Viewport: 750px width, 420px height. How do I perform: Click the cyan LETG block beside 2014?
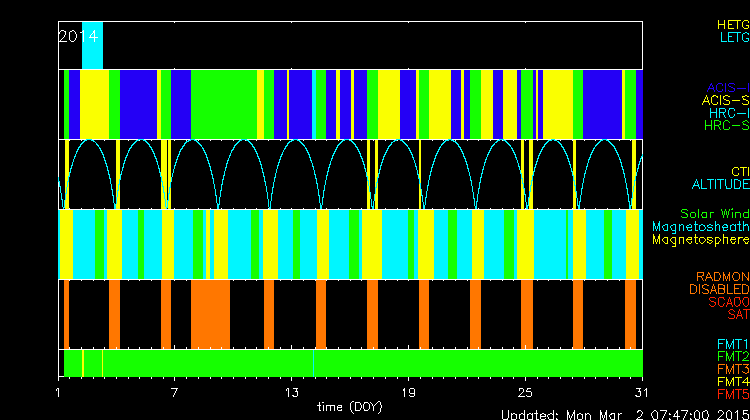point(92,45)
